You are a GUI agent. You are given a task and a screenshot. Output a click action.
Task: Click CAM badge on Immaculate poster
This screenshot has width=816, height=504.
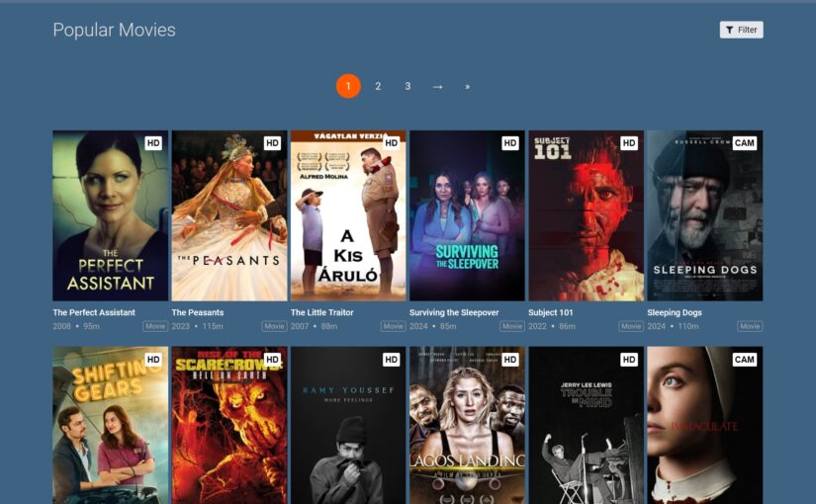(x=744, y=360)
